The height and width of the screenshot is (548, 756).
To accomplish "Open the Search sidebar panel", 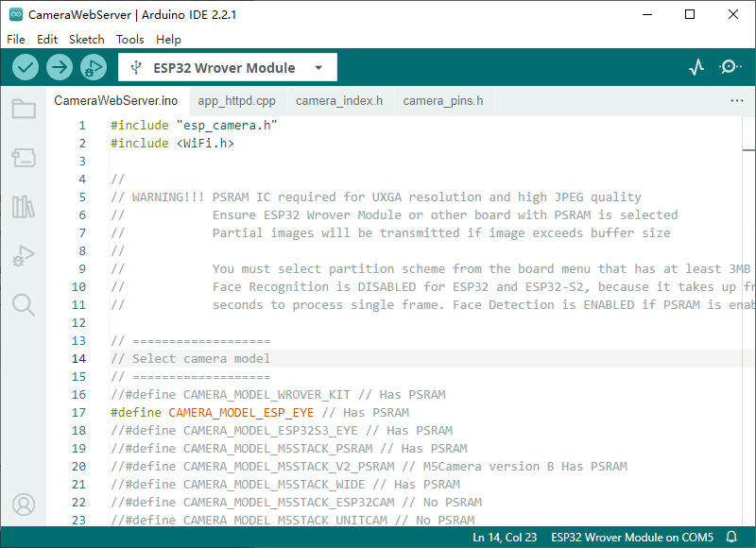I will pos(24,304).
